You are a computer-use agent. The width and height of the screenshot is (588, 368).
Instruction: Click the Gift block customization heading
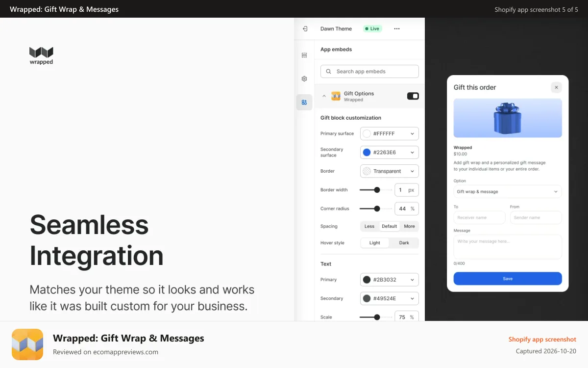(351, 118)
